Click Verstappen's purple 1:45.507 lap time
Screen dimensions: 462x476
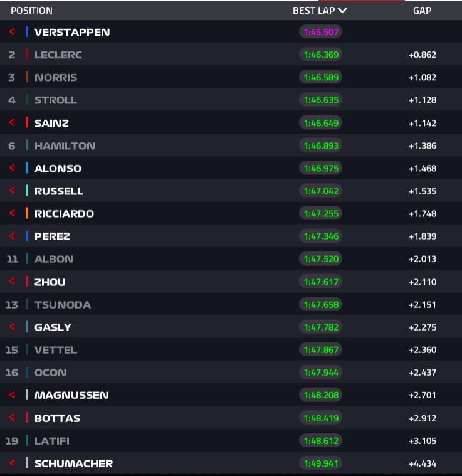[x=320, y=32]
